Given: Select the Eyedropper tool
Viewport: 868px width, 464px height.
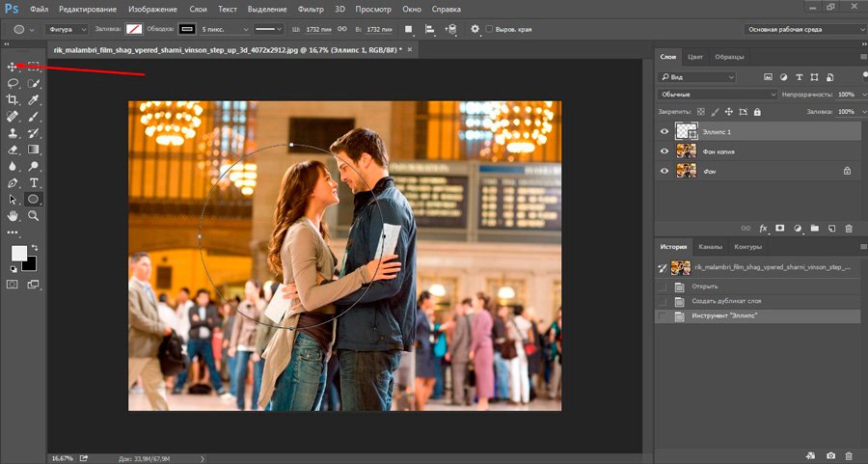Looking at the screenshot, I should [x=33, y=99].
